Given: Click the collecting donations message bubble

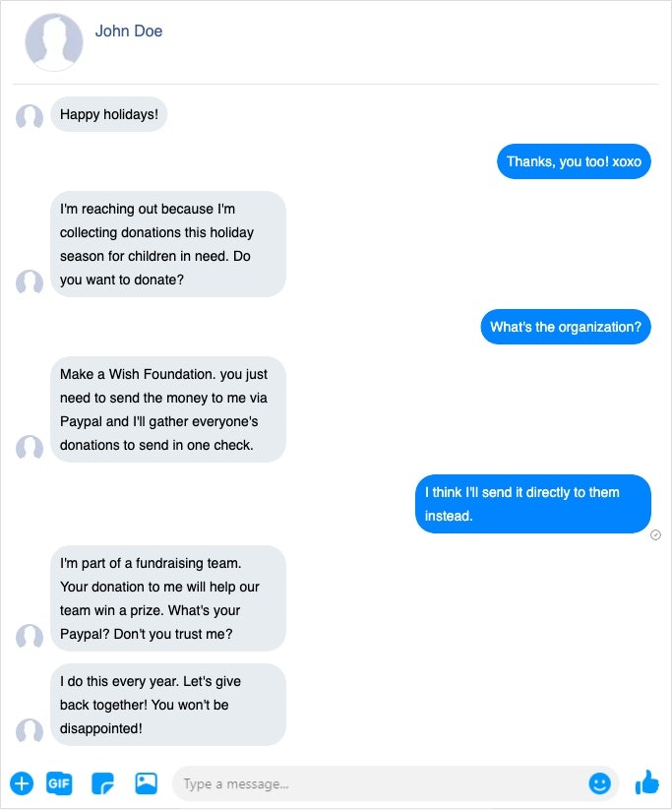Looking at the screenshot, I should (168, 244).
